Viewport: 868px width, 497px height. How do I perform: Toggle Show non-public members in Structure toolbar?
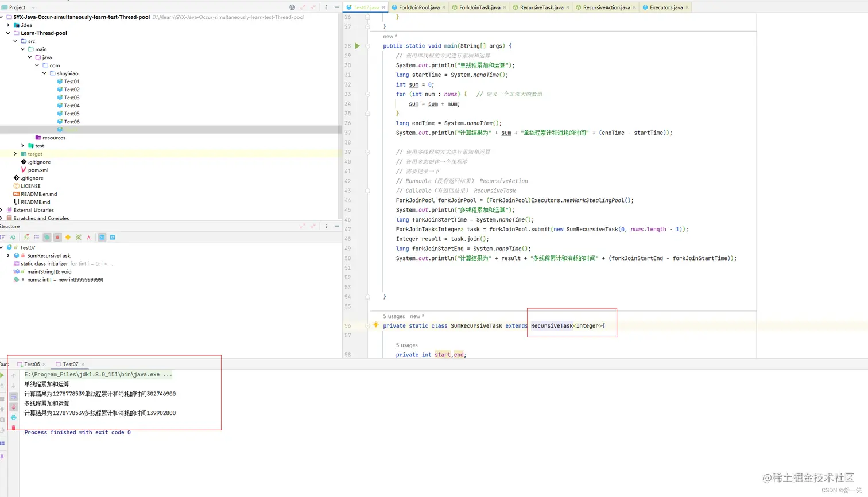(57, 237)
